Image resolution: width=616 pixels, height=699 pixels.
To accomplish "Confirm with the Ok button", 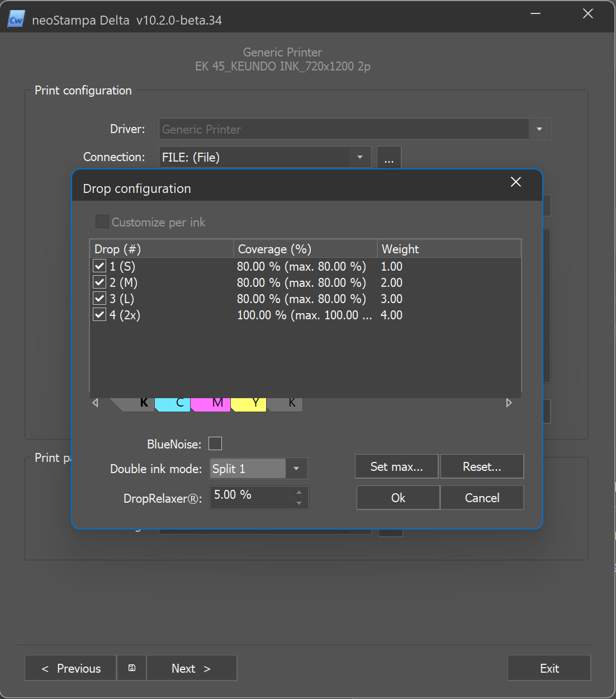I will click(x=398, y=498).
